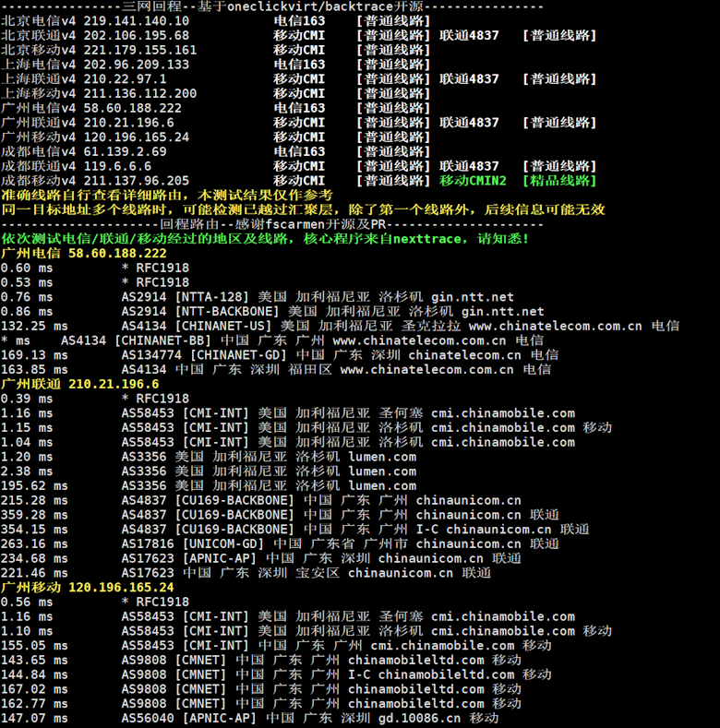Click the green 移动CMIN2 label
The height and width of the screenshot is (728, 720).
tap(473, 181)
